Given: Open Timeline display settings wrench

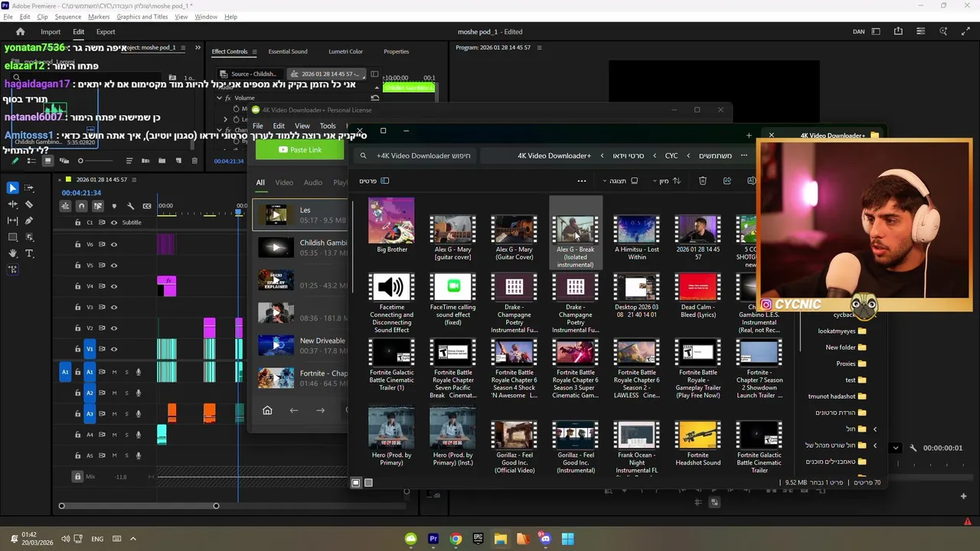Looking at the screenshot, I should tap(130, 206).
